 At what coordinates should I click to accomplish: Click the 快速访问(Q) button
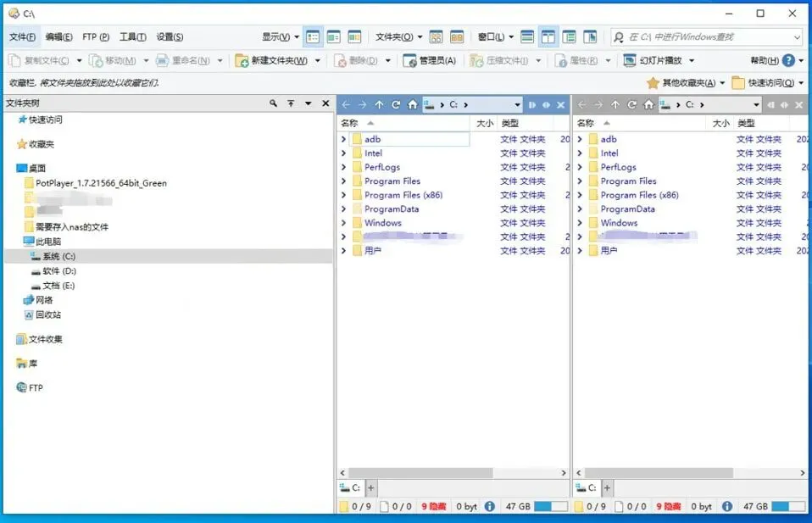[x=763, y=83]
